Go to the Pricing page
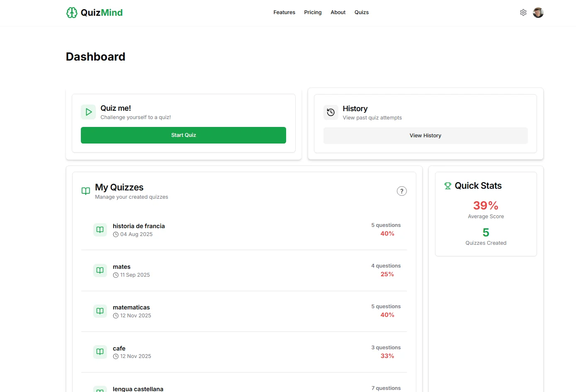Screen dimensions: 576x392 (x=313, y=12)
